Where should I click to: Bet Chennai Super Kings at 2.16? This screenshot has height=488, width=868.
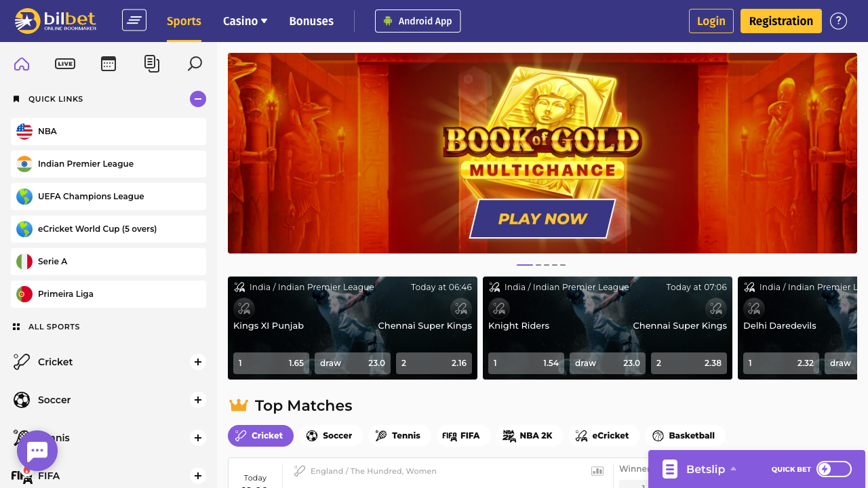[x=434, y=363]
